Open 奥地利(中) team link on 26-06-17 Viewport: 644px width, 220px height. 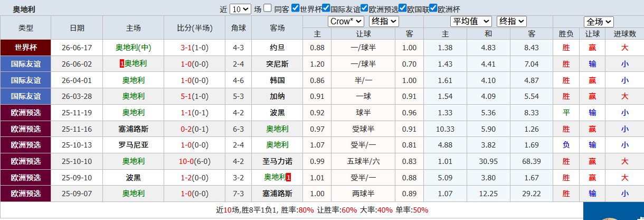point(134,48)
